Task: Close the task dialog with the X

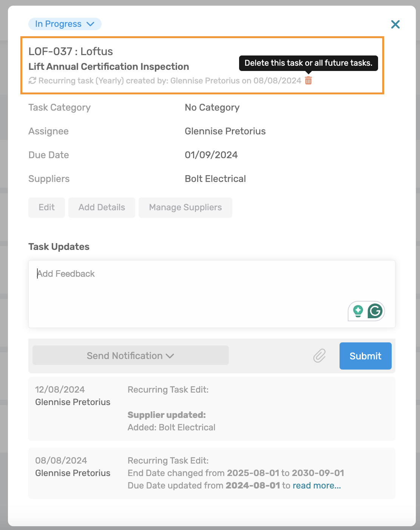Action: click(395, 25)
